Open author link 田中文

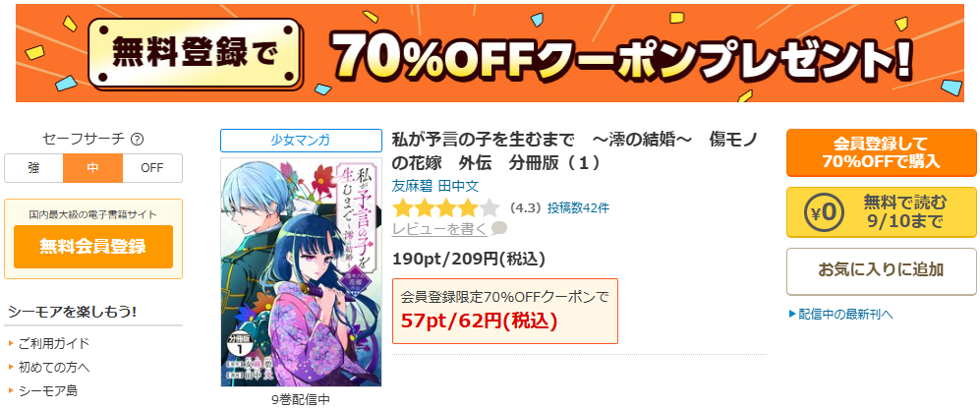[x=458, y=186]
